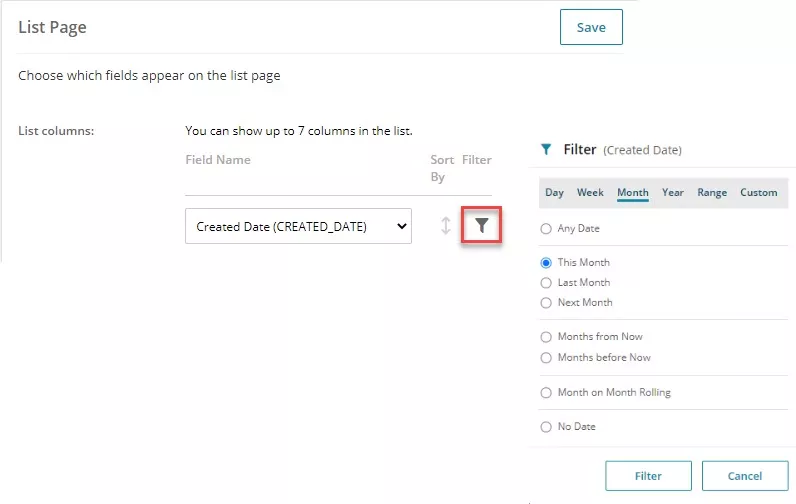The height and width of the screenshot is (504, 796).
Task: Switch to the Custom tab
Action: coord(758,192)
